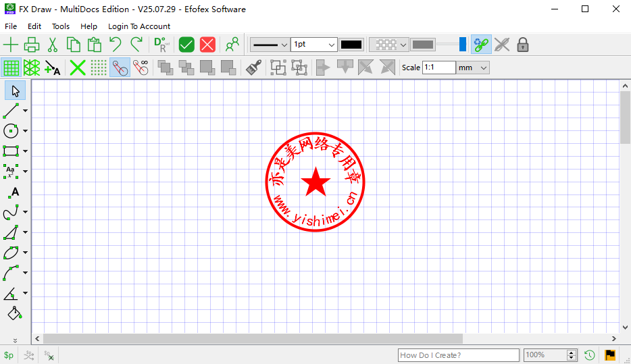Open the fill pattern dropdown
The width and height of the screenshot is (631, 364).
click(388, 45)
